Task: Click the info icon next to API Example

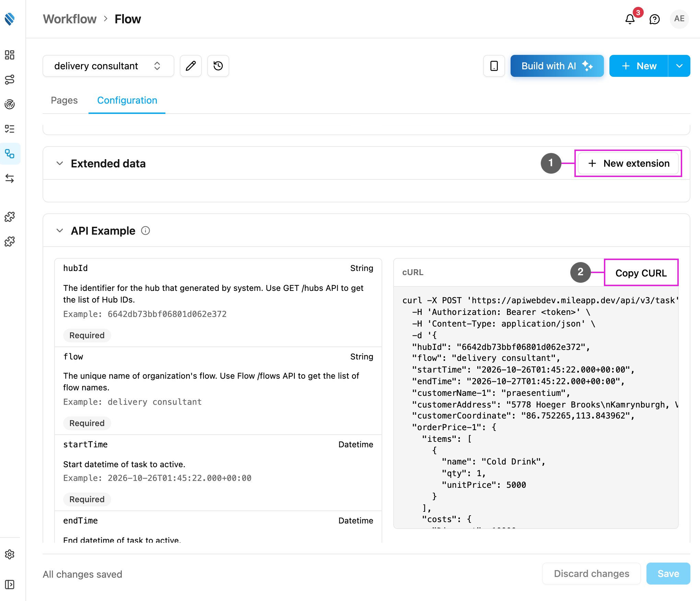Action: coord(145,231)
